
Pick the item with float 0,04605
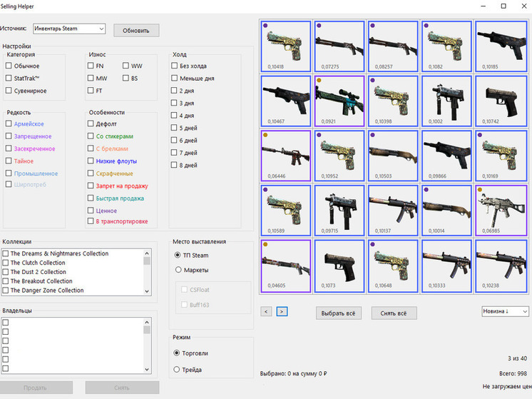coord(286,265)
